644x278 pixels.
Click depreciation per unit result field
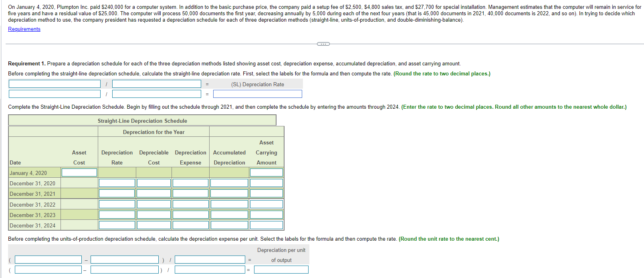pyautogui.click(x=281, y=270)
